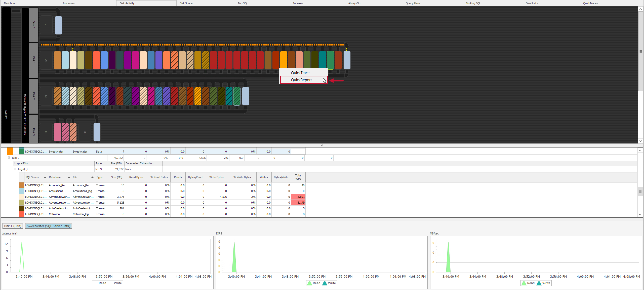
Task: Open the Database column sort dropdown
Action: tap(68, 177)
